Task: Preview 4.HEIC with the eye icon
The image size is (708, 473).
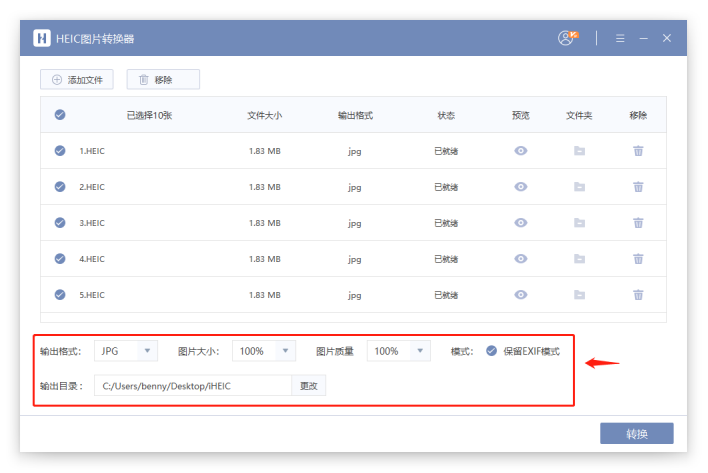Action: (520, 259)
